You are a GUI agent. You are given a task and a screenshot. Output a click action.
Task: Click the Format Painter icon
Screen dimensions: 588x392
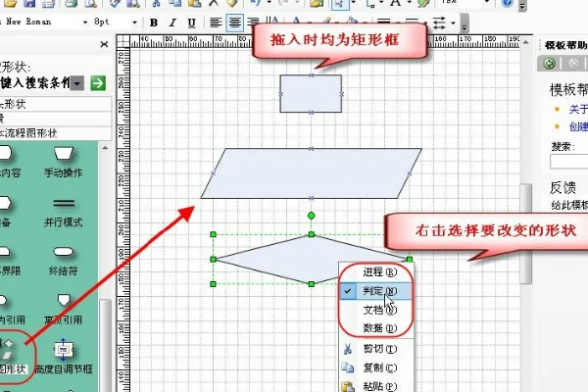click(232, 3)
